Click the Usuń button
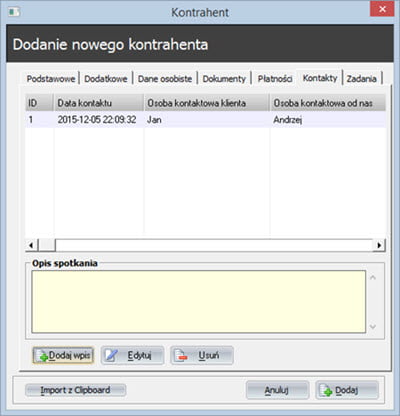The height and width of the screenshot is (416, 400). [x=202, y=355]
